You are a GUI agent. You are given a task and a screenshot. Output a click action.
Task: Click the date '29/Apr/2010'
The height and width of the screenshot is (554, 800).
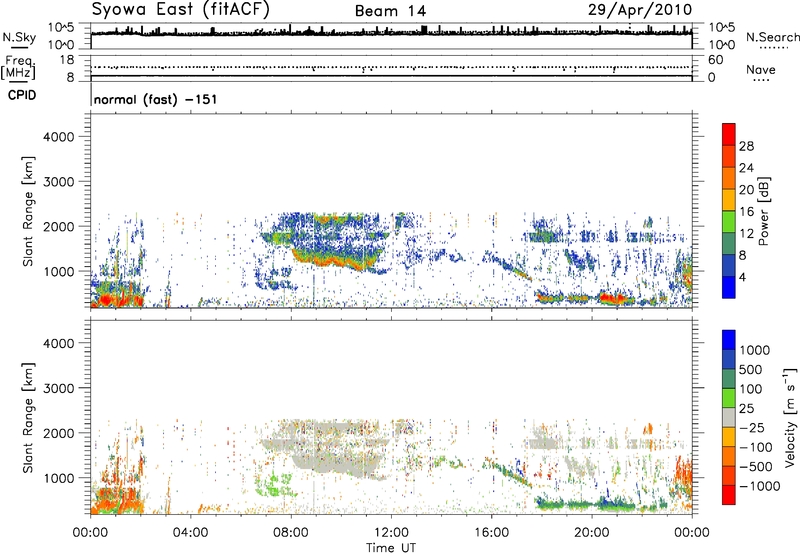click(x=640, y=10)
